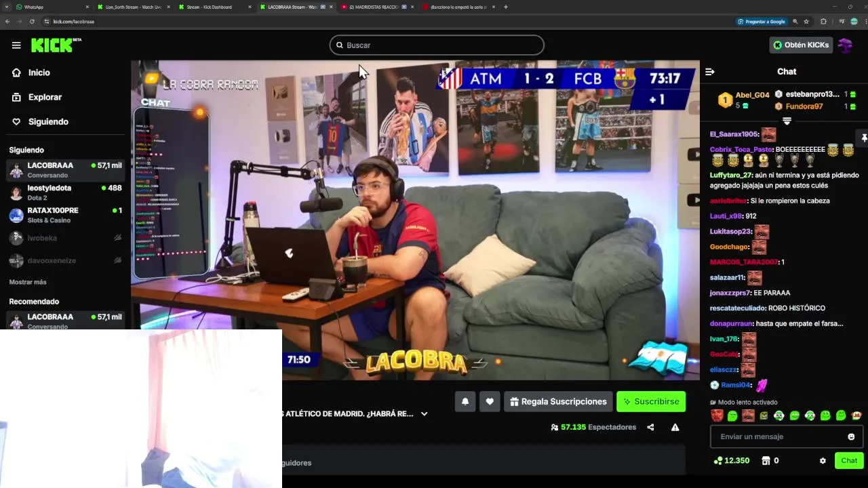
Task: Collapse the chat panel icon
Action: click(710, 72)
